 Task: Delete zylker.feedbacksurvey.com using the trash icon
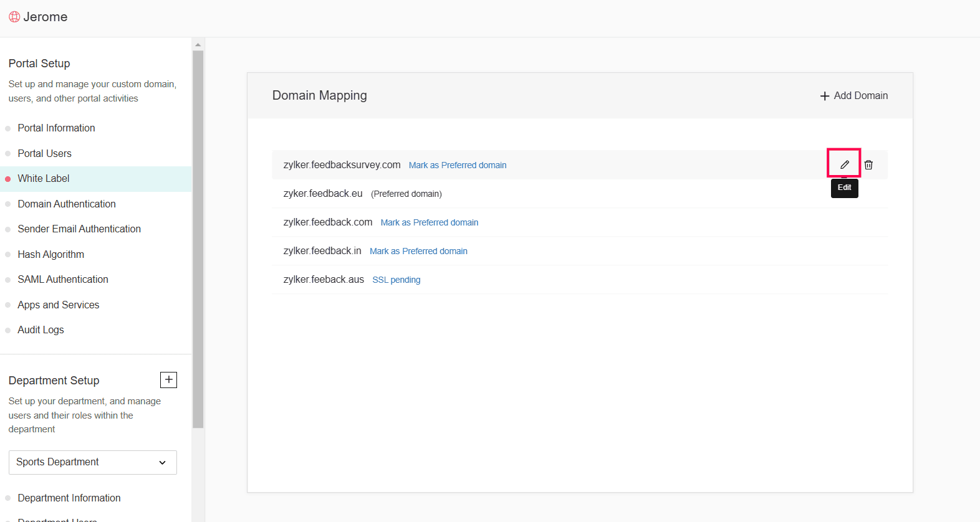coord(868,165)
